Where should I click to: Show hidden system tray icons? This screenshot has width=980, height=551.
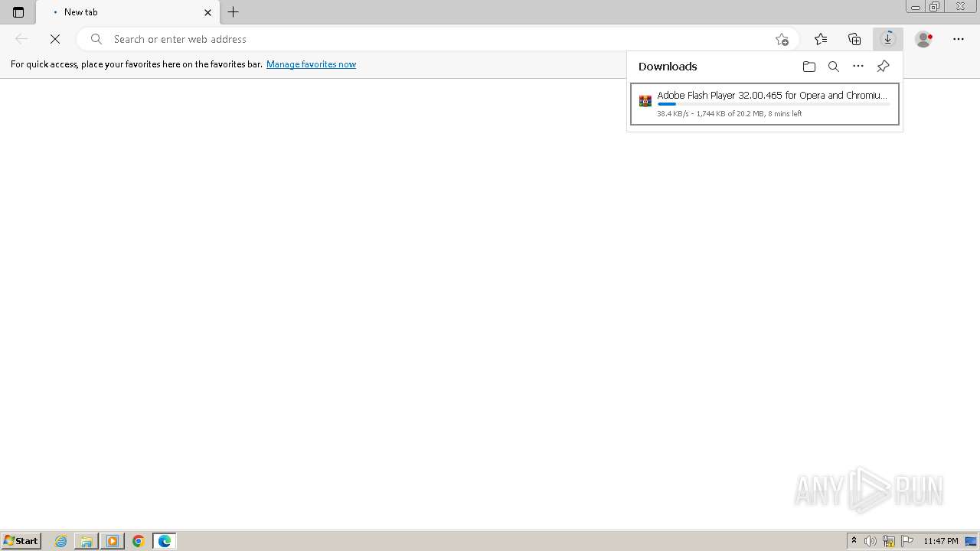tap(854, 541)
